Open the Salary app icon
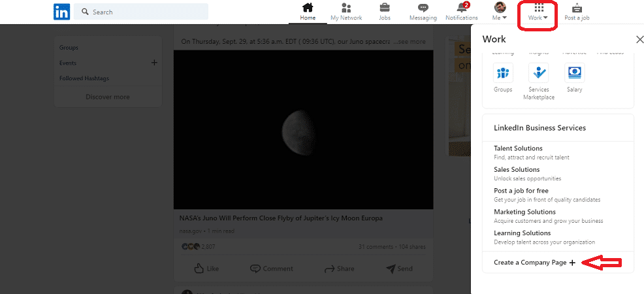 [x=574, y=73]
